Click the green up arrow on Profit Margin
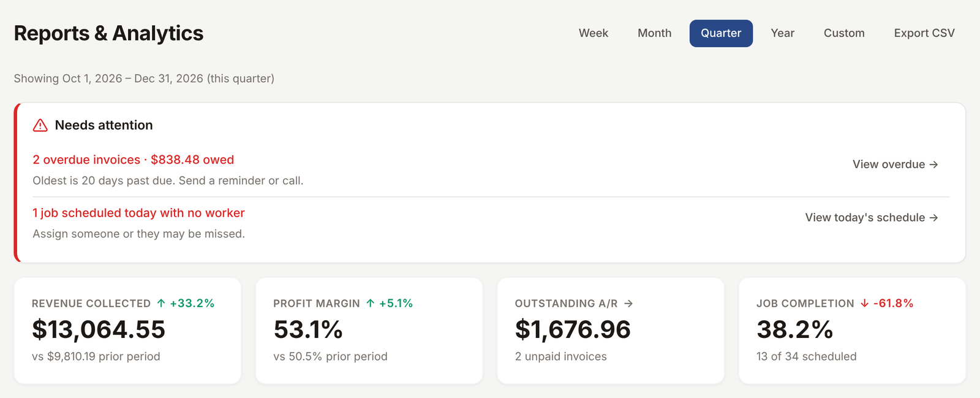Viewport: 980px width, 398px height. pyautogui.click(x=371, y=304)
